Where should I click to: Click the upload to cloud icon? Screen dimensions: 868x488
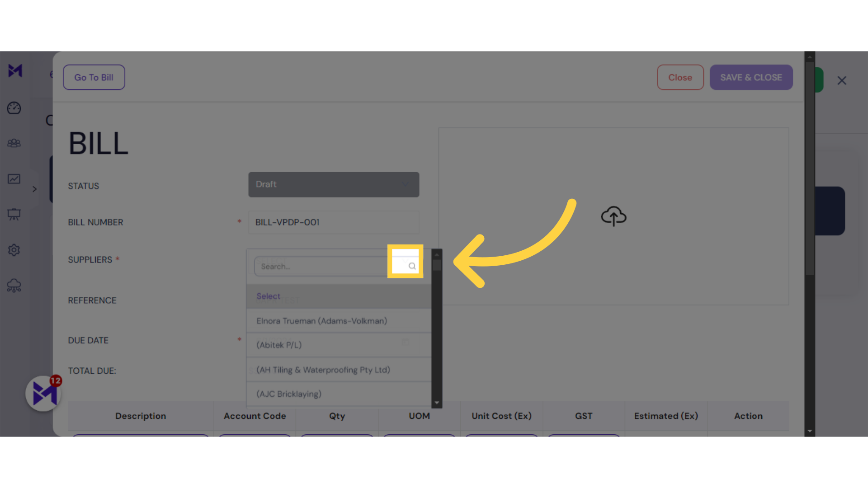point(613,216)
